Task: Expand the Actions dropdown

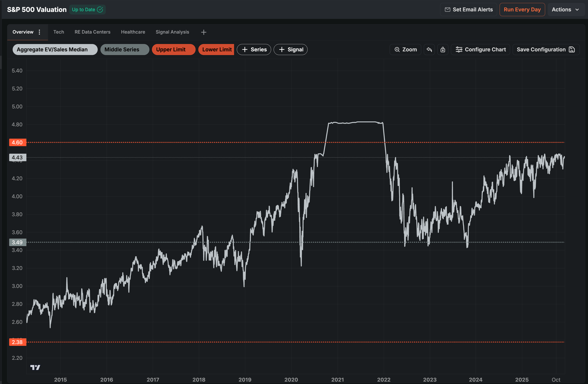Action: (x=565, y=10)
